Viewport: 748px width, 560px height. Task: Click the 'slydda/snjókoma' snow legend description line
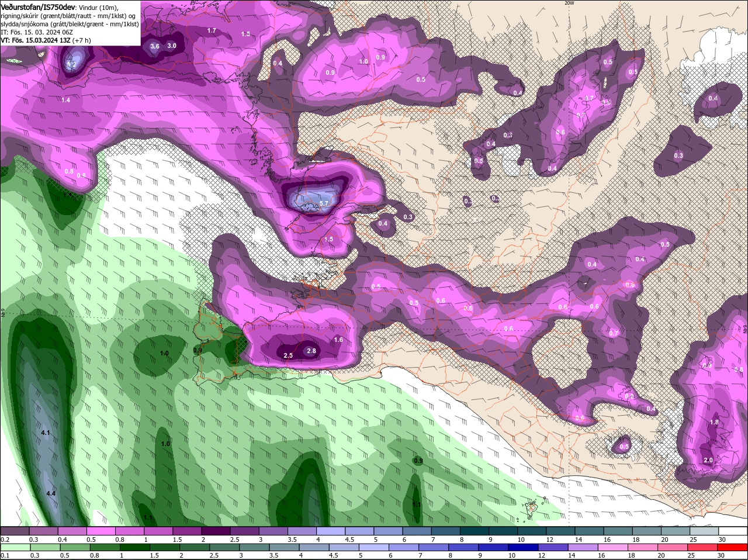tap(70, 24)
